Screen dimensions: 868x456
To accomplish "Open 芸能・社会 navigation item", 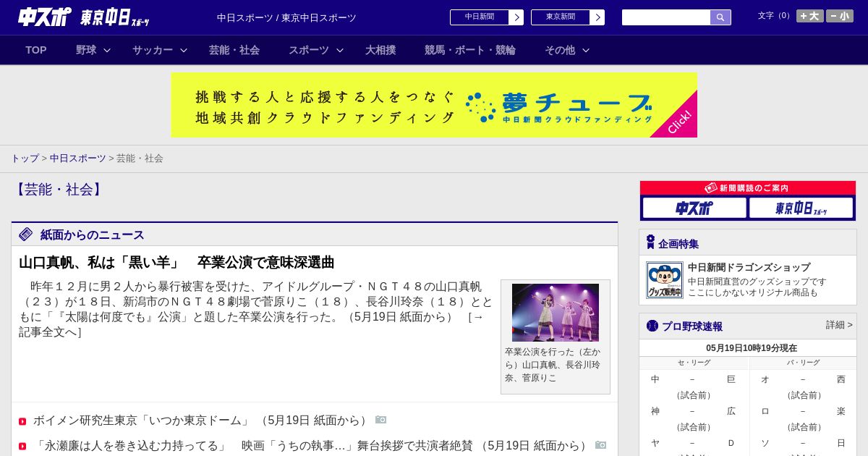I will point(234,50).
